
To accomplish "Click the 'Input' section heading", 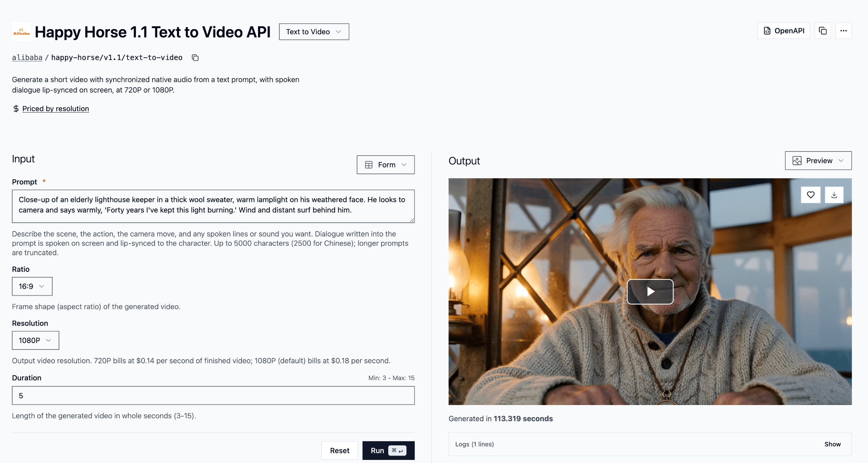I will click(23, 159).
